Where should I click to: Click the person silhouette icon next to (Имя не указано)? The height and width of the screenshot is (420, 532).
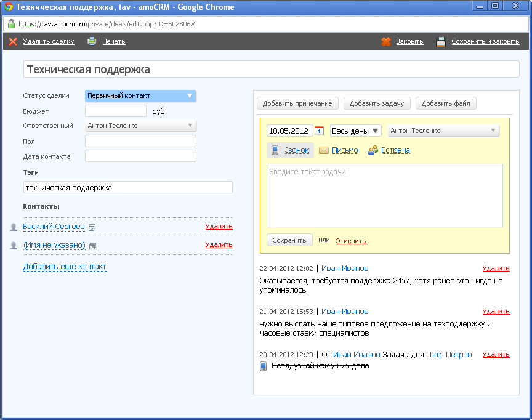(x=13, y=244)
